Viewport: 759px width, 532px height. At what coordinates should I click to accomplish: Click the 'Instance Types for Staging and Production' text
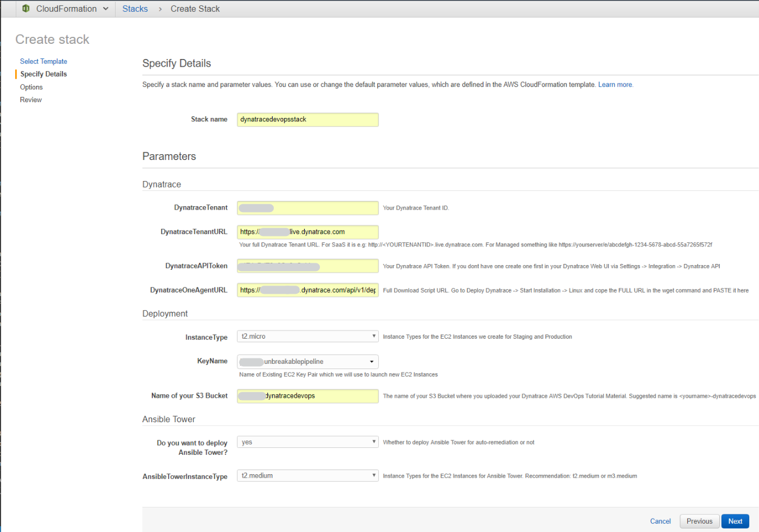coord(478,336)
